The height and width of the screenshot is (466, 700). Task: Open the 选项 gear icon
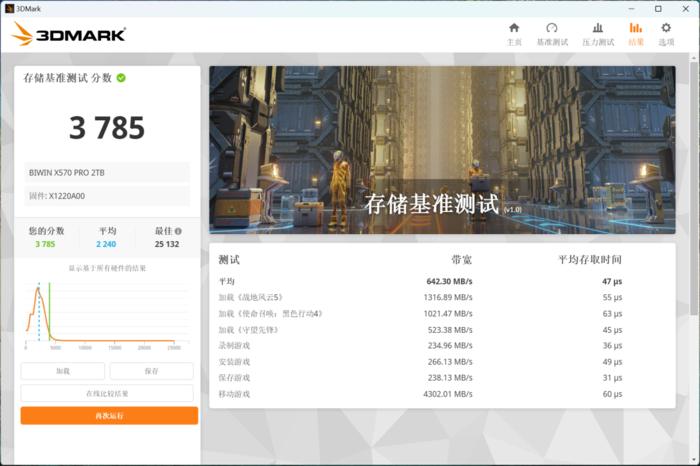tap(666, 29)
